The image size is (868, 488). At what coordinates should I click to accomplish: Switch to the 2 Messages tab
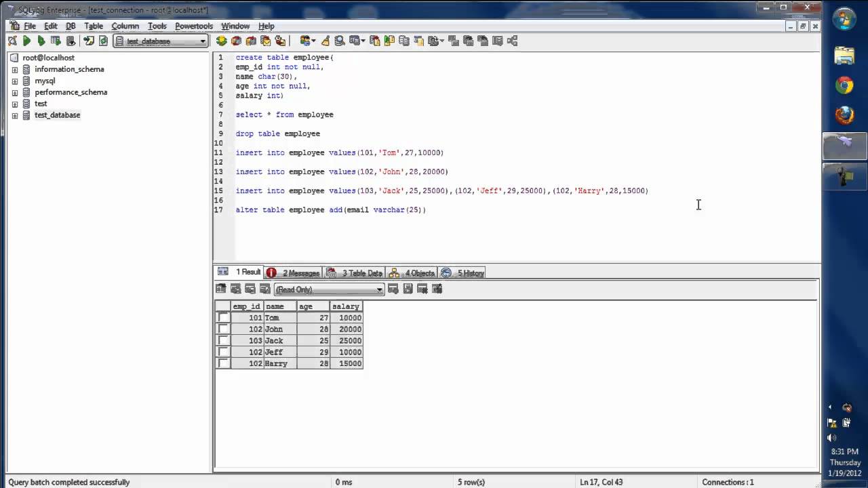294,272
